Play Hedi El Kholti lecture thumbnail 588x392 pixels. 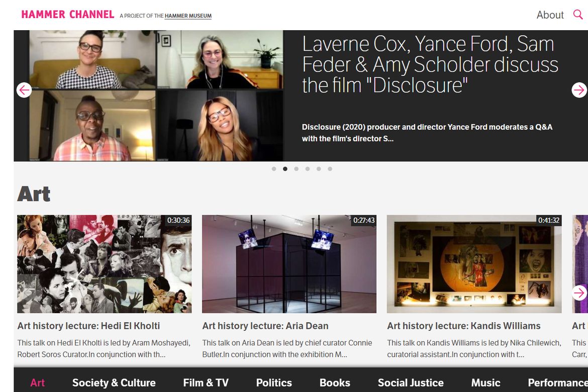(104, 264)
